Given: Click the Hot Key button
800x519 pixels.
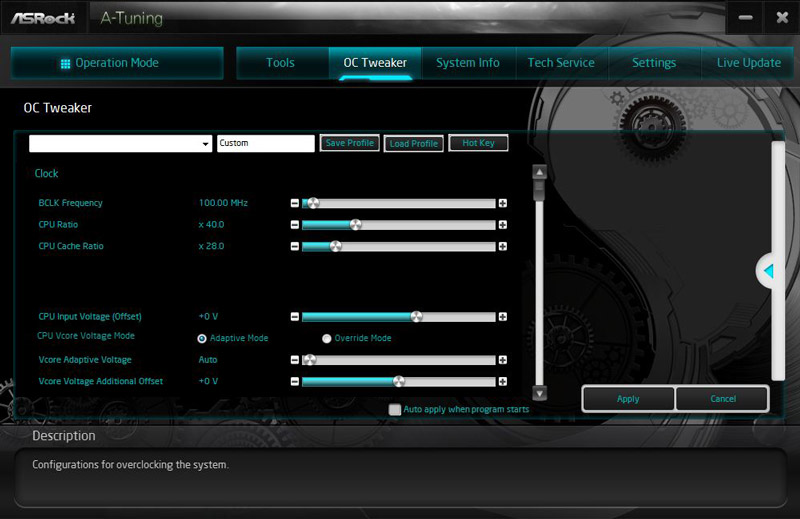Looking at the screenshot, I should coord(478,143).
